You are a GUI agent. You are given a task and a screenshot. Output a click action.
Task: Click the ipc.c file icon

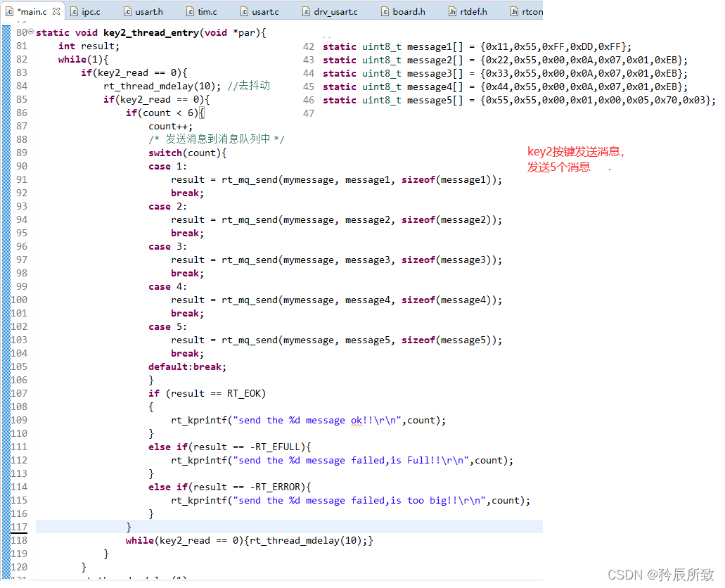pos(74,11)
